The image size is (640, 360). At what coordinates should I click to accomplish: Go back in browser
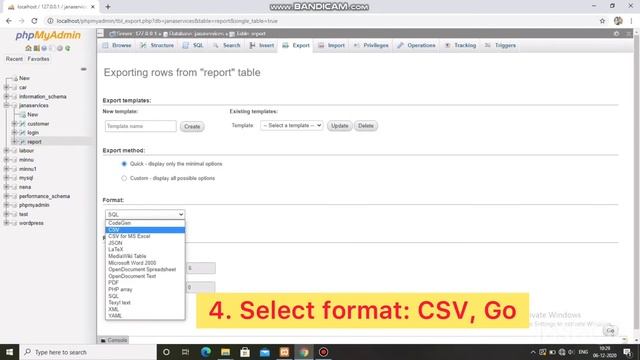tap(9, 21)
